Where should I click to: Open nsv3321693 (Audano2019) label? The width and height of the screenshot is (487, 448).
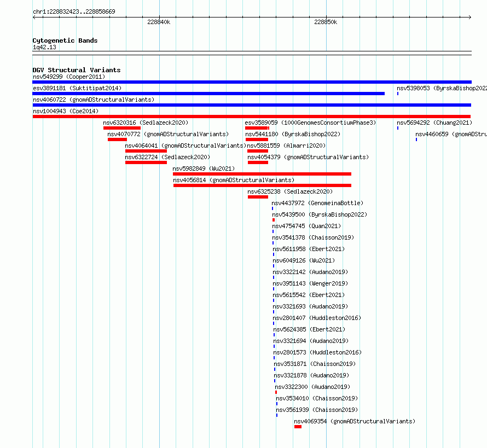point(310,306)
